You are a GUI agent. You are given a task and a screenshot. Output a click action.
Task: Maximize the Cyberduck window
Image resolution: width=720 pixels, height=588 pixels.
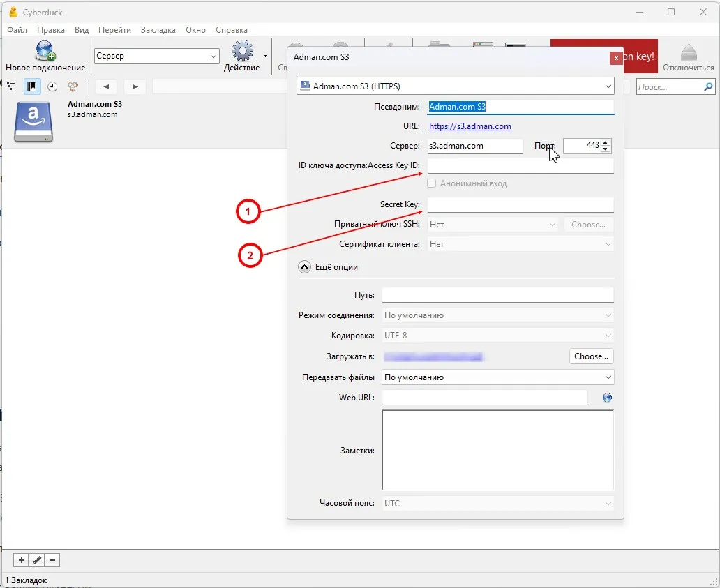(x=671, y=12)
